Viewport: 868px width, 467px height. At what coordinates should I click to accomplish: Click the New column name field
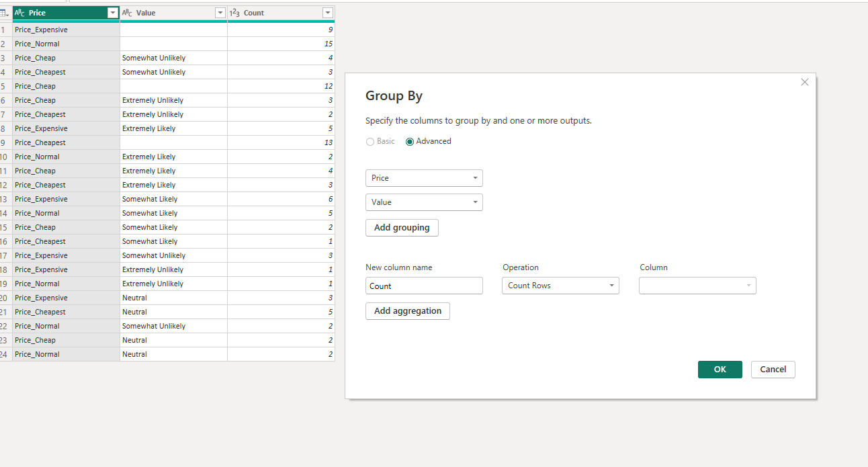[424, 286]
